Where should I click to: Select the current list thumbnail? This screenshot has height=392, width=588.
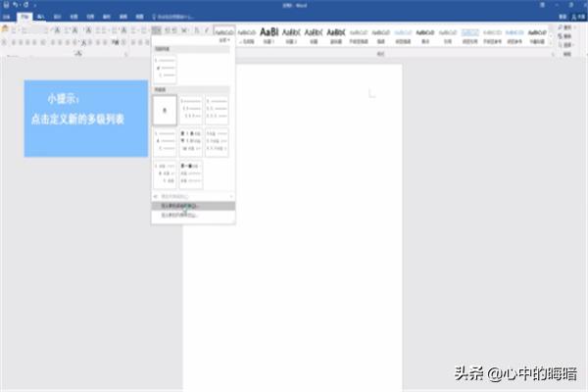tap(165, 70)
